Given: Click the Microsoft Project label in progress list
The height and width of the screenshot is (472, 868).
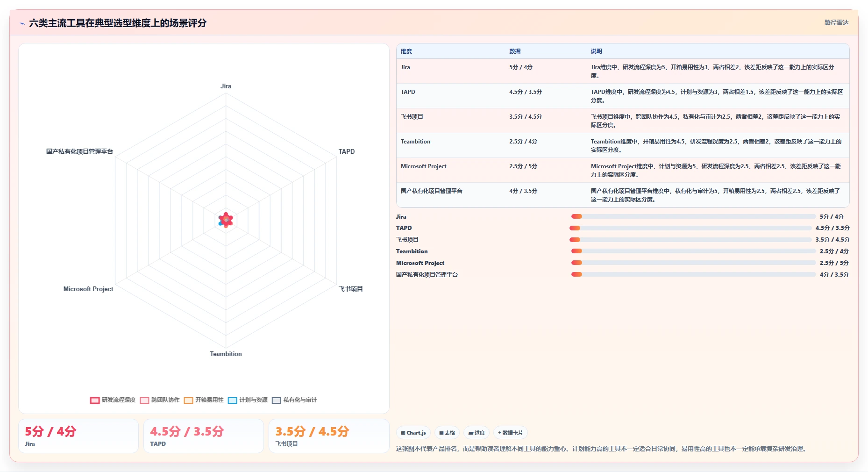Looking at the screenshot, I should point(420,263).
